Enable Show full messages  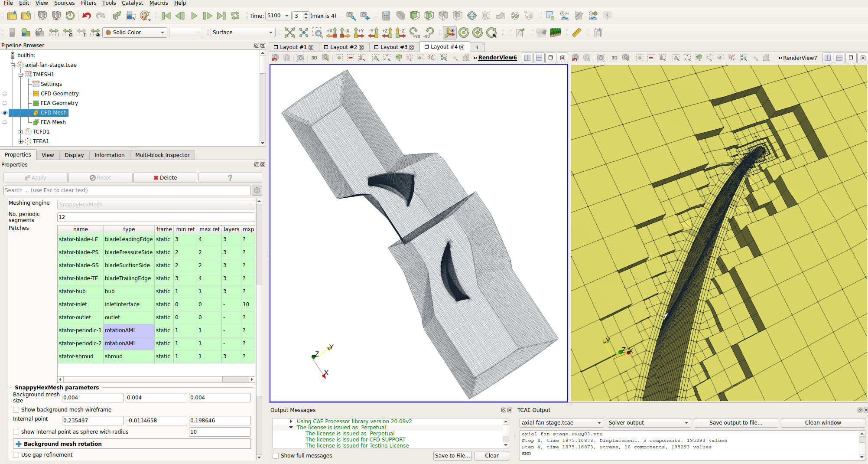click(276, 455)
